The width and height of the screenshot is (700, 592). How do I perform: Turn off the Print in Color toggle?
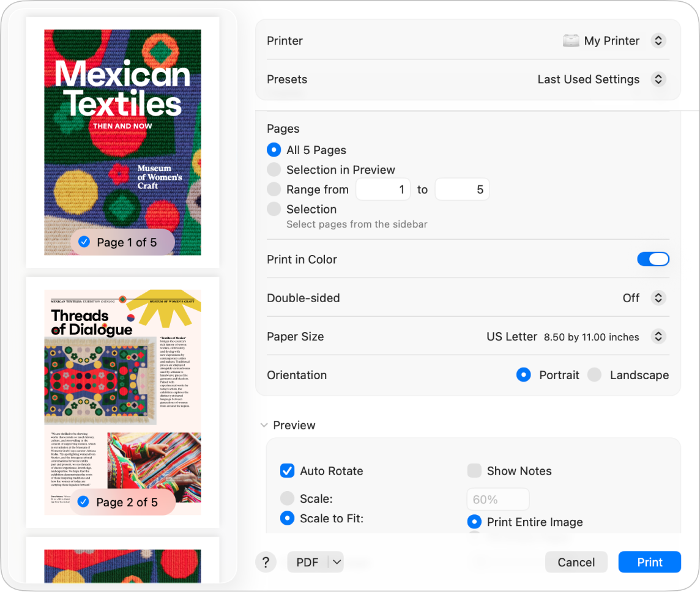click(x=653, y=259)
